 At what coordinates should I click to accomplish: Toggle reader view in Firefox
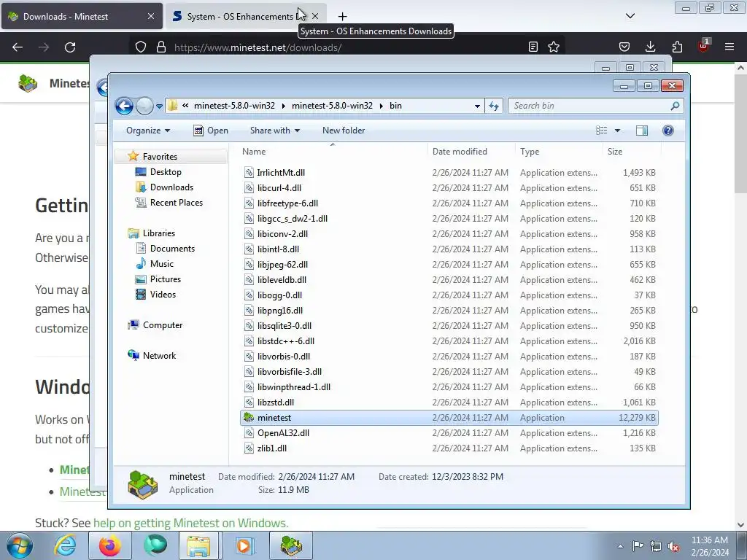533,47
